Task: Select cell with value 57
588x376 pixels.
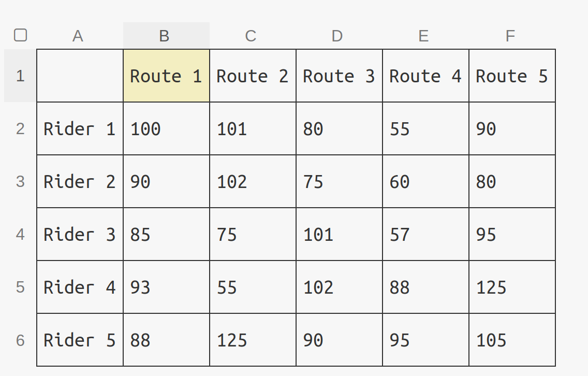Action: (x=425, y=234)
